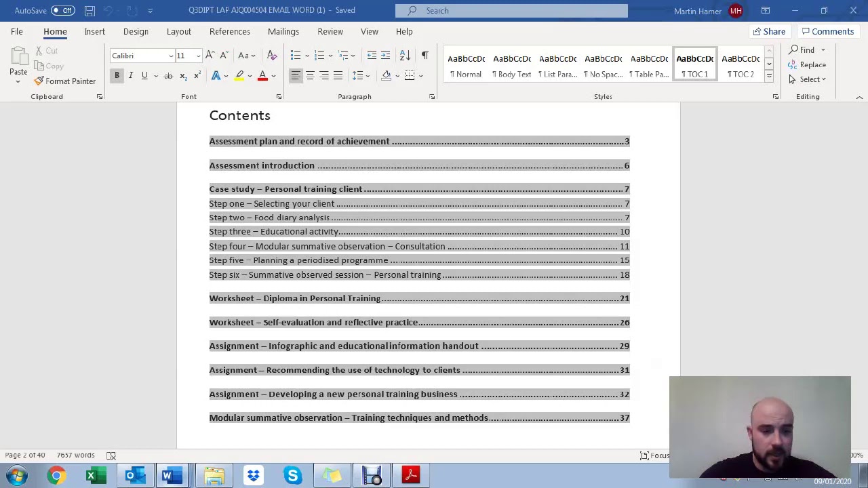Image resolution: width=868 pixels, height=488 pixels.
Task: Switch to the Insert tab
Action: (x=94, y=32)
